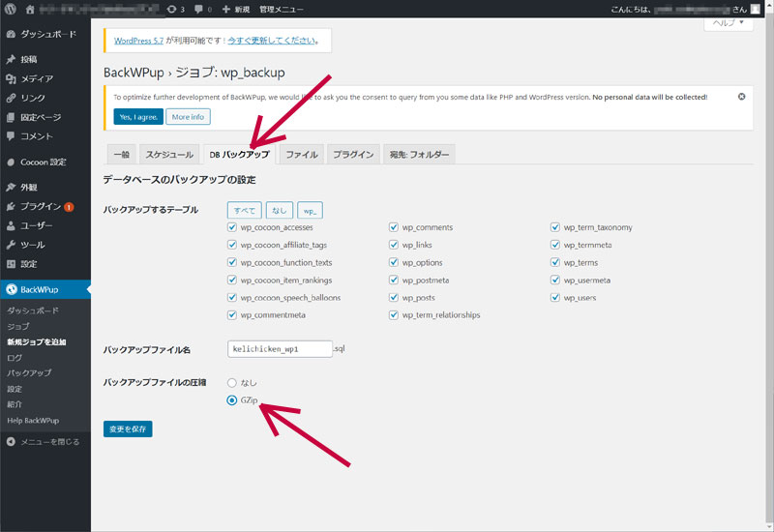This screenshot has width=774, height=532.
Task: Toggle wp_cocoon_accesses table checkbox
Action: click(232, 227)
